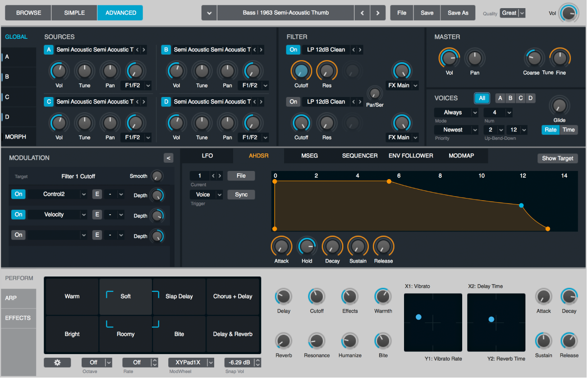
Task: Click the Res knob in the Filter section
Action: coord(326,71)
